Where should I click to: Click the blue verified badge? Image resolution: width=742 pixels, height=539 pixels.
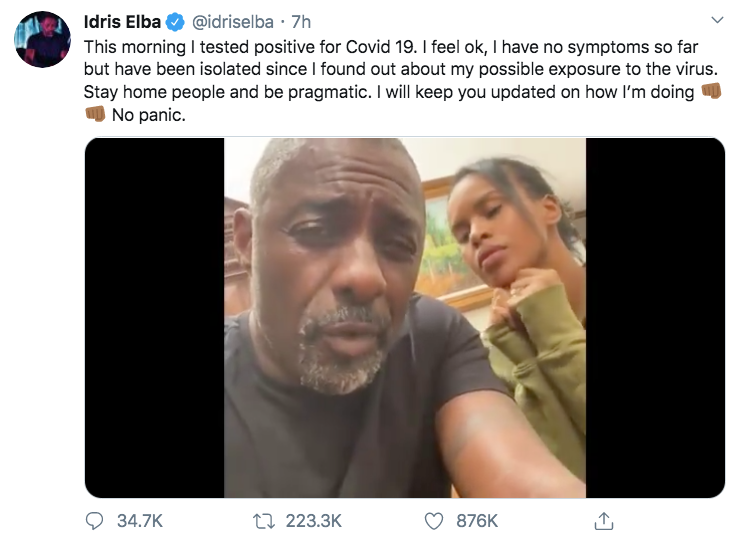(176, 21)
